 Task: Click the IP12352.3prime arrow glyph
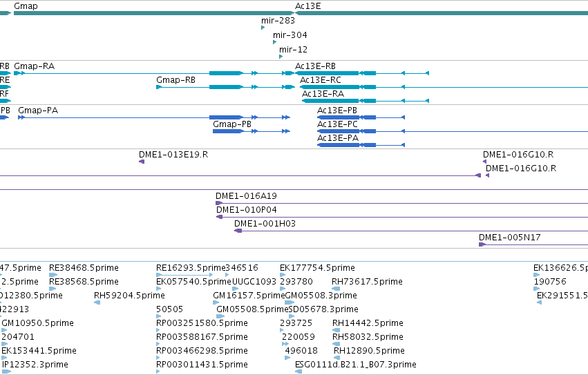tap(6, 372)
